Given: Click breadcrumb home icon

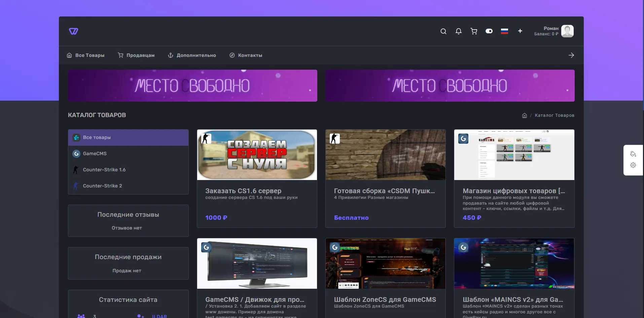Looking at the screenshot, I should tap(524, 115).
